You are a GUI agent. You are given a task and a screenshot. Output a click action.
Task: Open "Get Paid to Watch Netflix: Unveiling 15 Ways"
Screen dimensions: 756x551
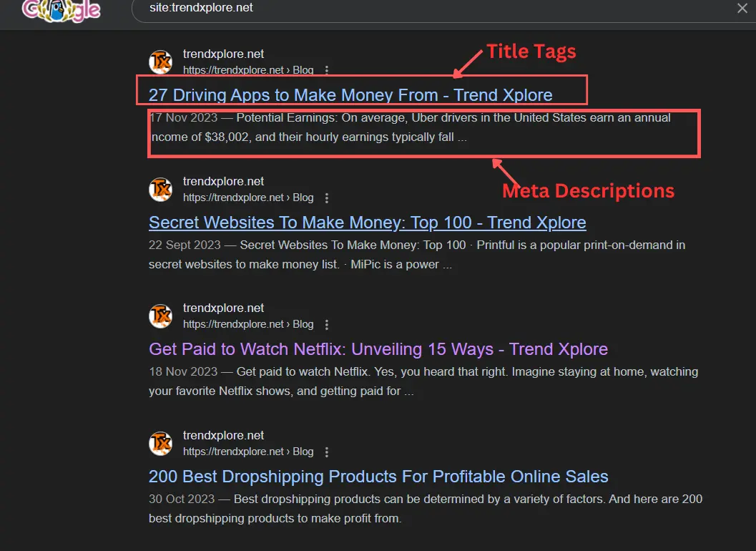[x=378, y=348]
